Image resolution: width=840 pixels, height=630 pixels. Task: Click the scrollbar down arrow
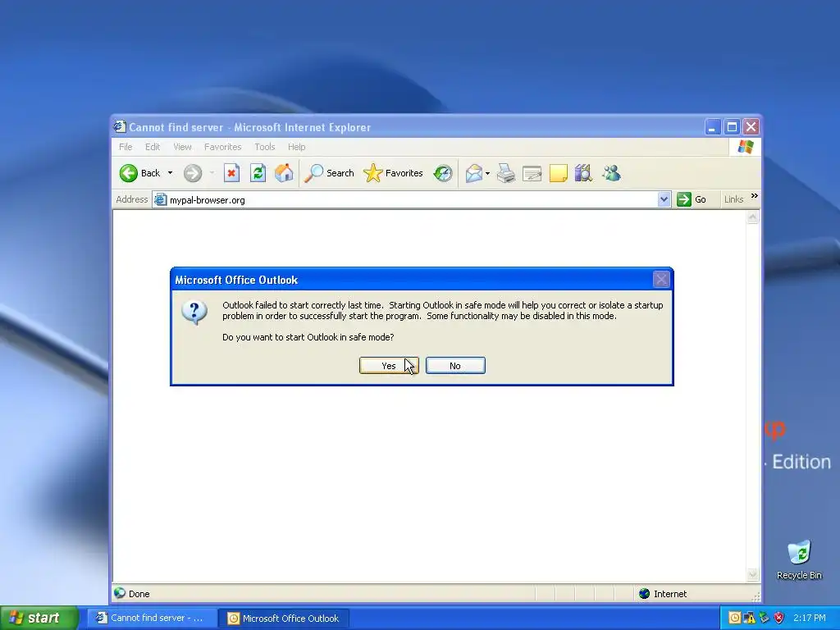point(753,575)
